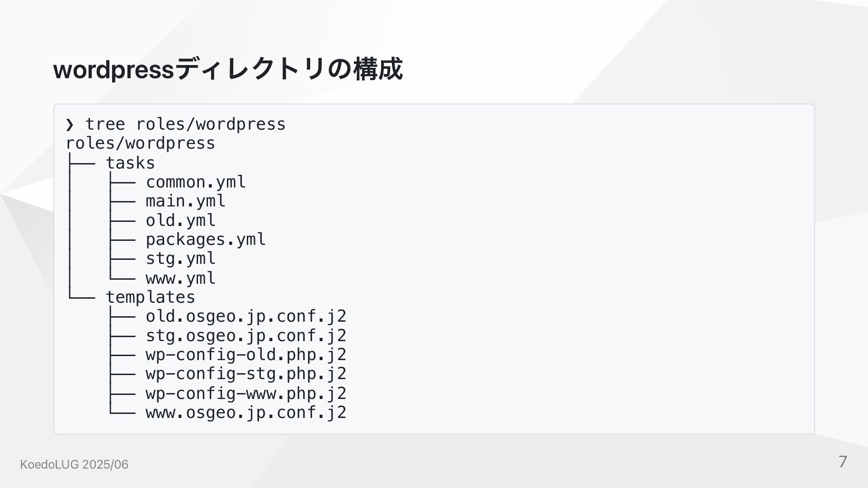Click main.yml in the tasks folder

[185, 201]
